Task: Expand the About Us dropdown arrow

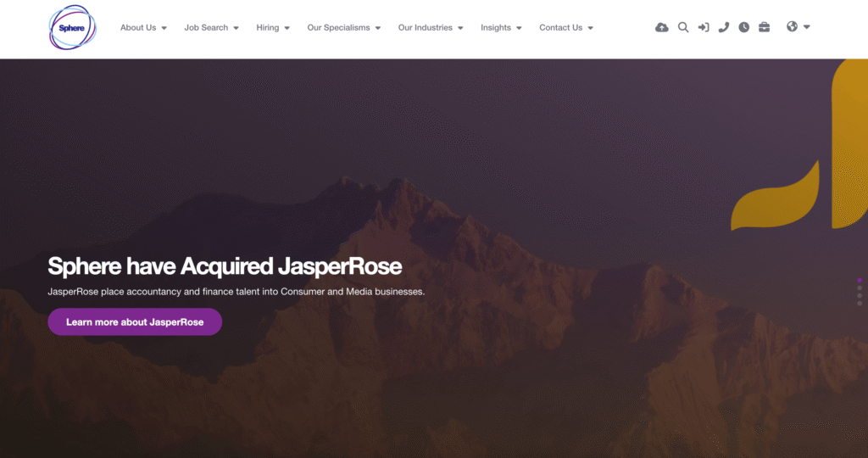Action: tap(164, 28)
